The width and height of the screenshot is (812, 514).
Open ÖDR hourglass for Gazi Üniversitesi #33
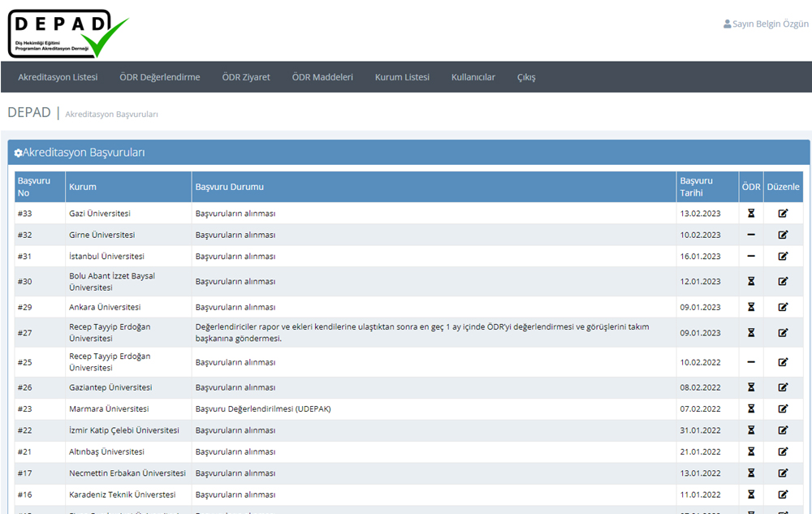click(751, 214)
